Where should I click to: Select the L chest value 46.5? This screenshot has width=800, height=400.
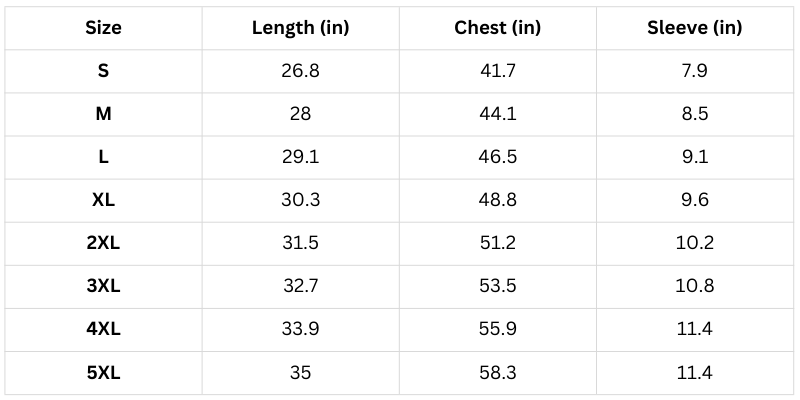498,157
